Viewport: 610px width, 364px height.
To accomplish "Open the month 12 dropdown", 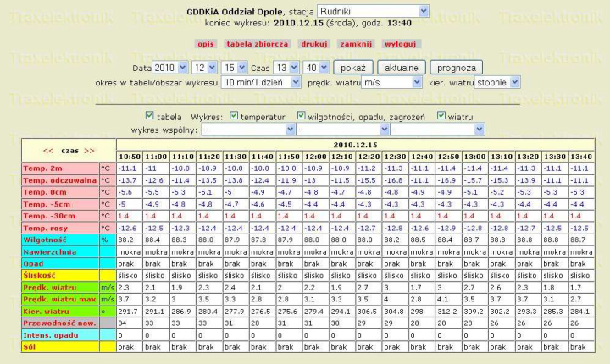I will coord(204,68).
